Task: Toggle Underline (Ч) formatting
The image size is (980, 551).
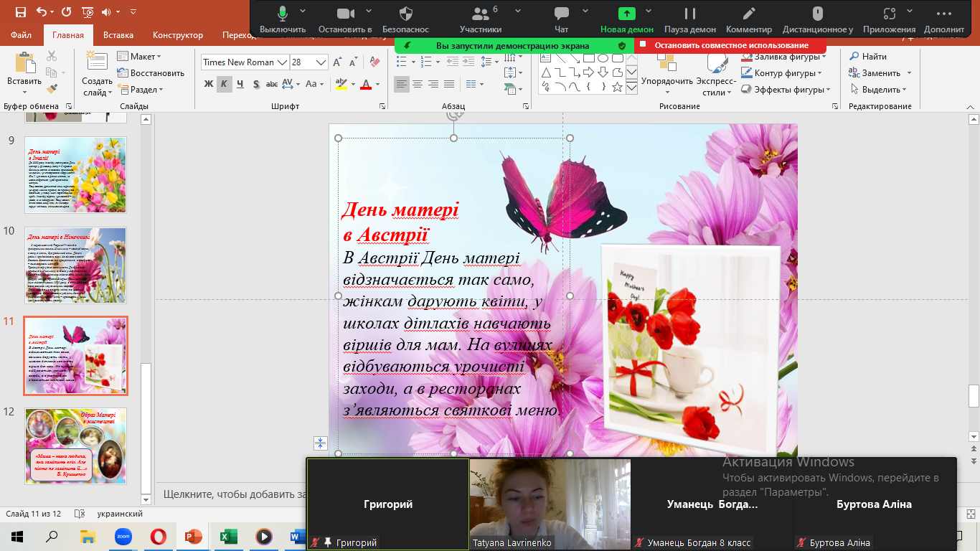Action: [240, 84]
